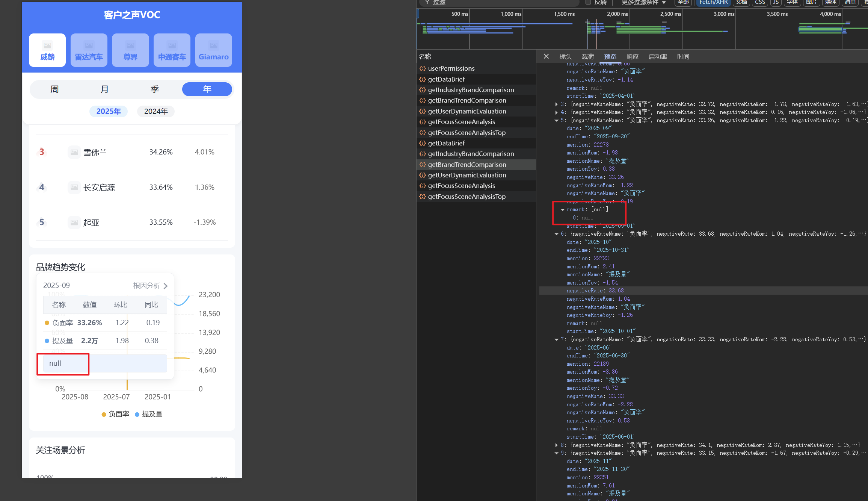The height and width of the screenshot is (501, 868).
Task: Click the 起亚 brand logo placeholder
Action: (74, 222)
